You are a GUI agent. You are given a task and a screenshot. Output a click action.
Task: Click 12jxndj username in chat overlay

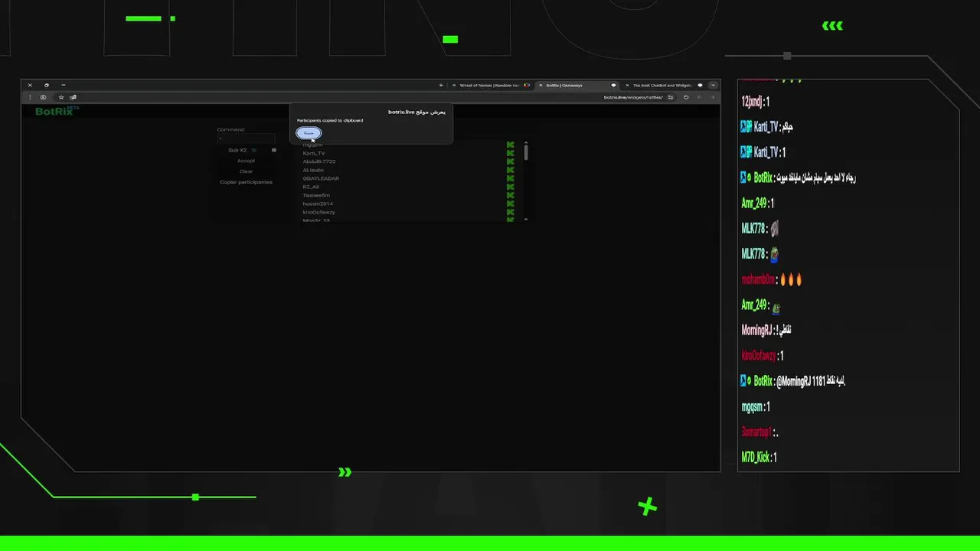point(753,102)
